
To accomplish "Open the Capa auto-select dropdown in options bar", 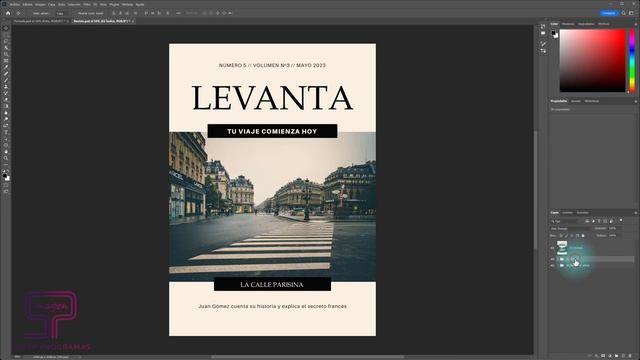I will tap(63, 13).
